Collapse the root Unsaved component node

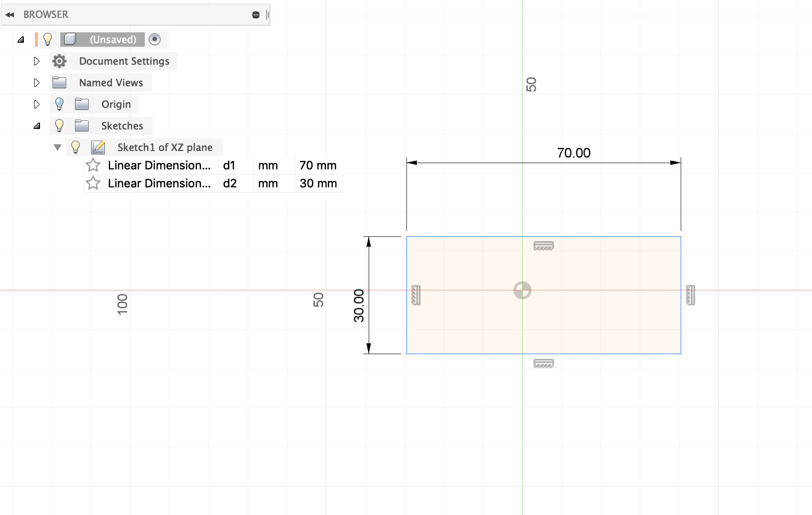pyautogui.click(x=21, y=40)
